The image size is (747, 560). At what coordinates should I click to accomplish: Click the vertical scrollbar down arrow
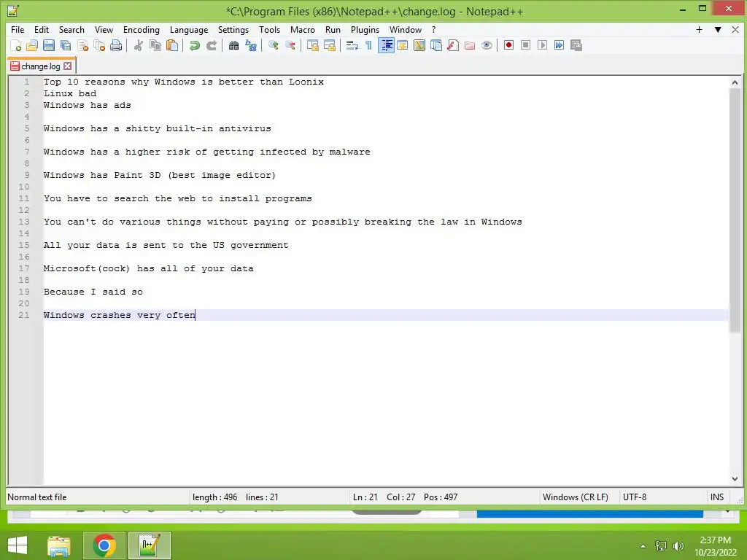pos(735,478)
